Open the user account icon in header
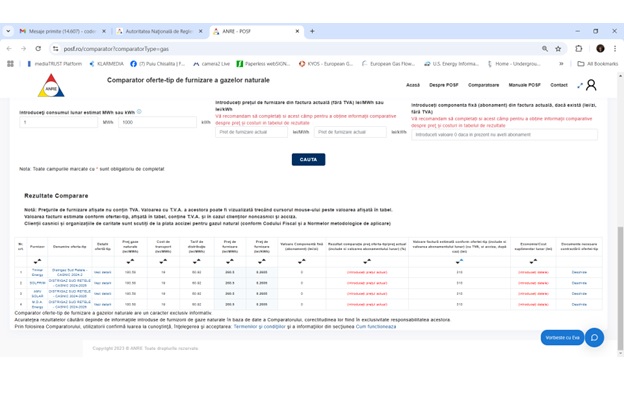The height and width of the screenshot is (400, 624). [591, 85]
